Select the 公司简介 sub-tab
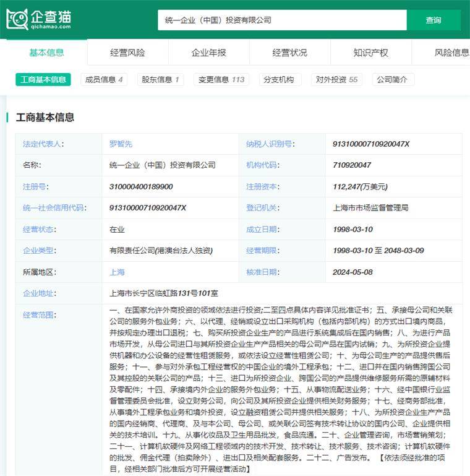This screenshot has width=470, height=476. point(392,79)
